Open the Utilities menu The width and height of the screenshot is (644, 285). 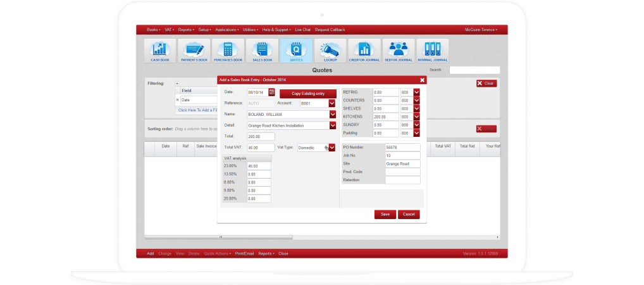point(250,30)
